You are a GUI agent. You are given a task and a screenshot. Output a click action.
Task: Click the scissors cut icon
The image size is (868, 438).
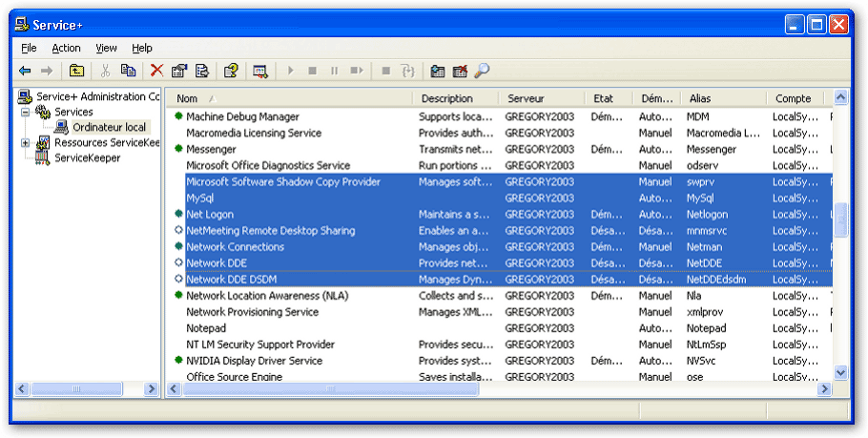(105, 71)
